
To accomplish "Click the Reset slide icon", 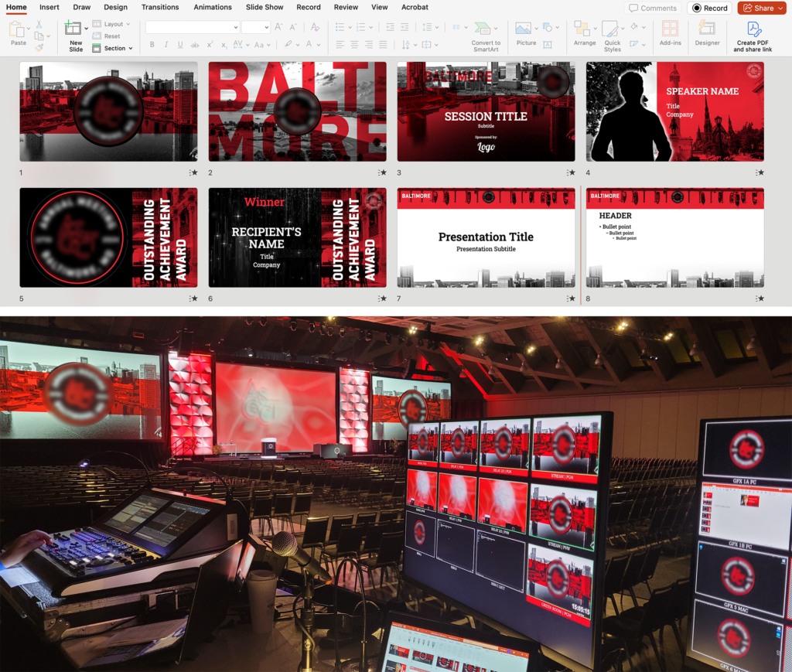I will (107, 36).
